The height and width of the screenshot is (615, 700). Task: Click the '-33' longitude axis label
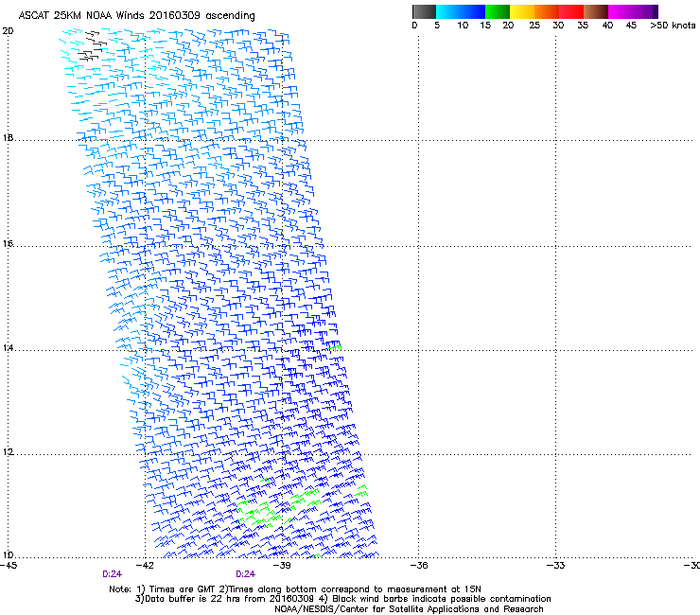click(555, 566)
